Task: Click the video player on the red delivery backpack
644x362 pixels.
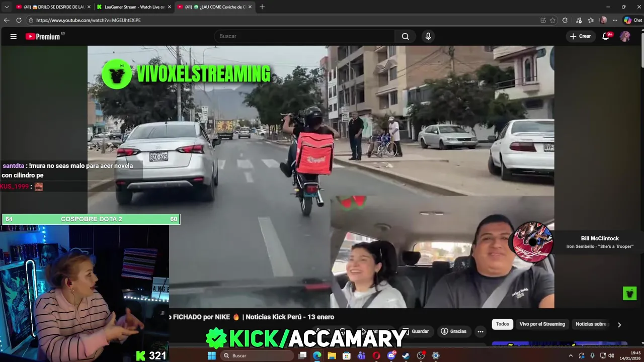Action: tap(314, 153)
